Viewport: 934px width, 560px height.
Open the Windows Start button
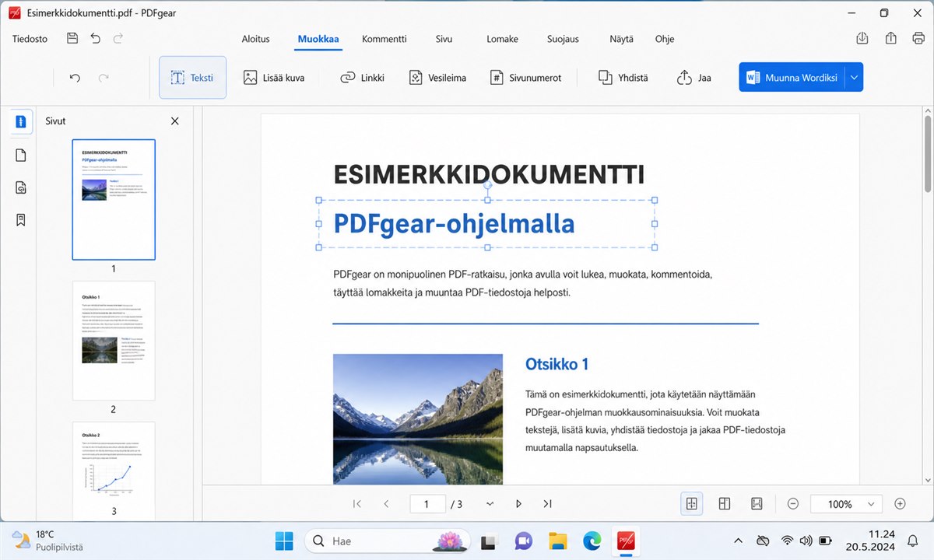[x=284, y=541]
